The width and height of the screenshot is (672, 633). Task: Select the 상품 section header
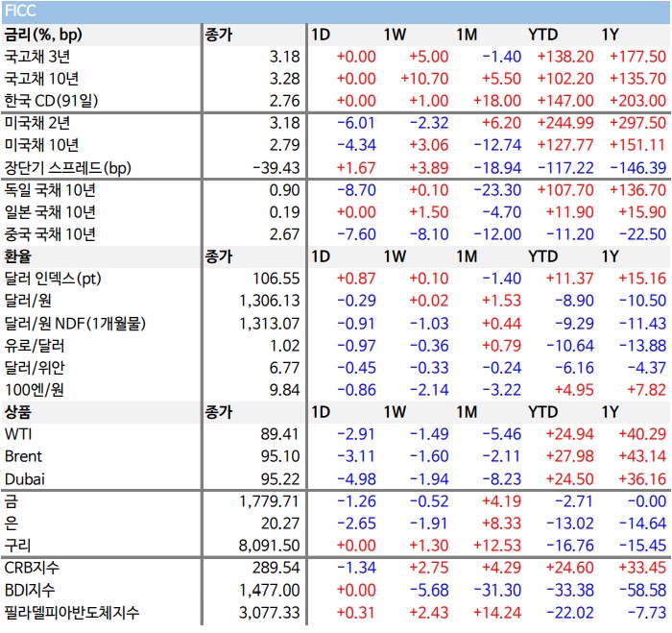(x=18, y=412)
